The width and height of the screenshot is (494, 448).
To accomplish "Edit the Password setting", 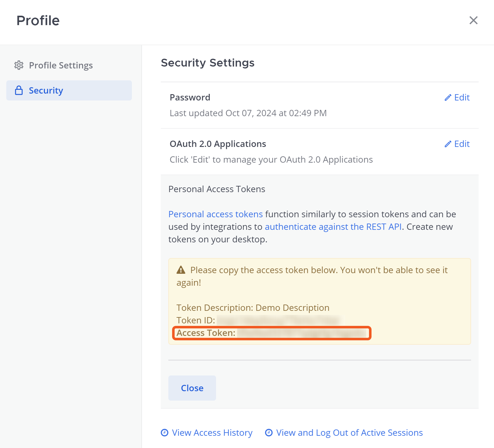I will point(462,98).
